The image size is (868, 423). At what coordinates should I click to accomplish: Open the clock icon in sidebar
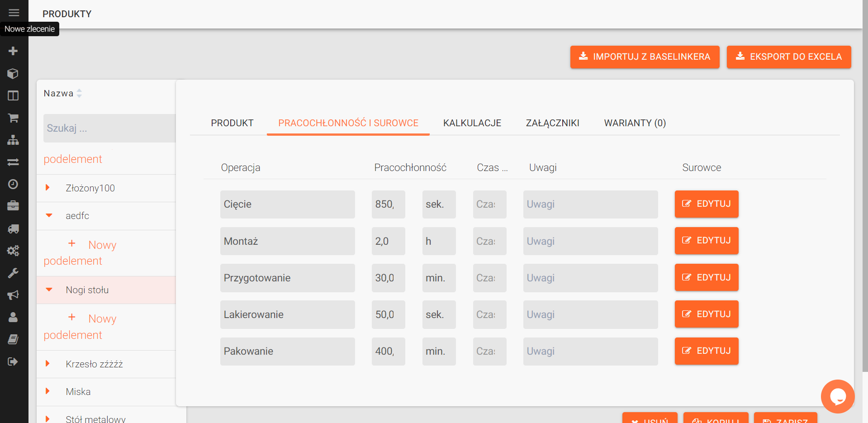pos(13,184)
